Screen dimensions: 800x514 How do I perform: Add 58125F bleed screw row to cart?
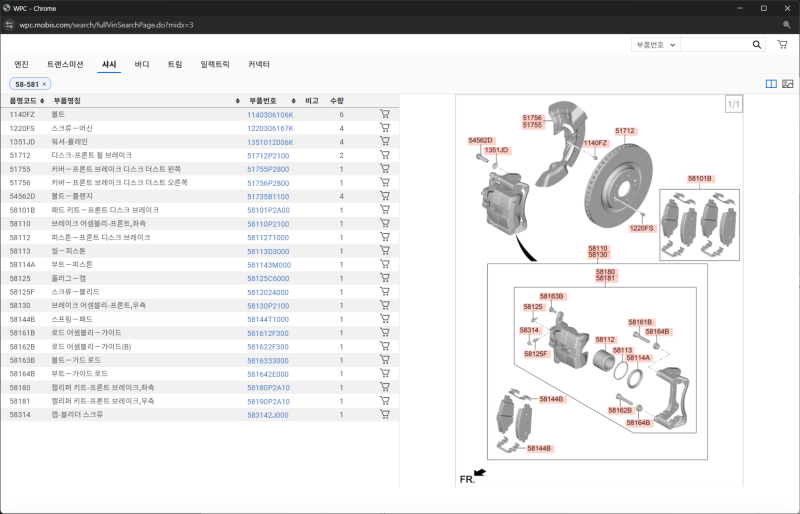coord(385,291)
